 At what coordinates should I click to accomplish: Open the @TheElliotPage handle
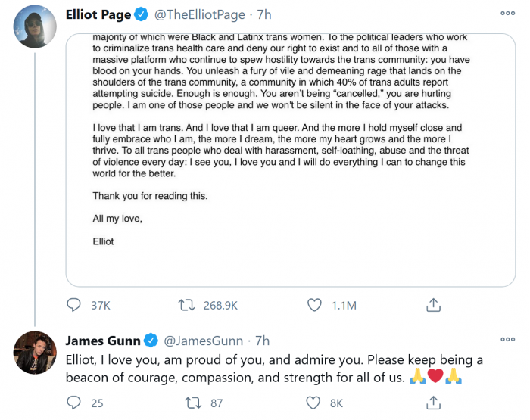pos(201,14)
